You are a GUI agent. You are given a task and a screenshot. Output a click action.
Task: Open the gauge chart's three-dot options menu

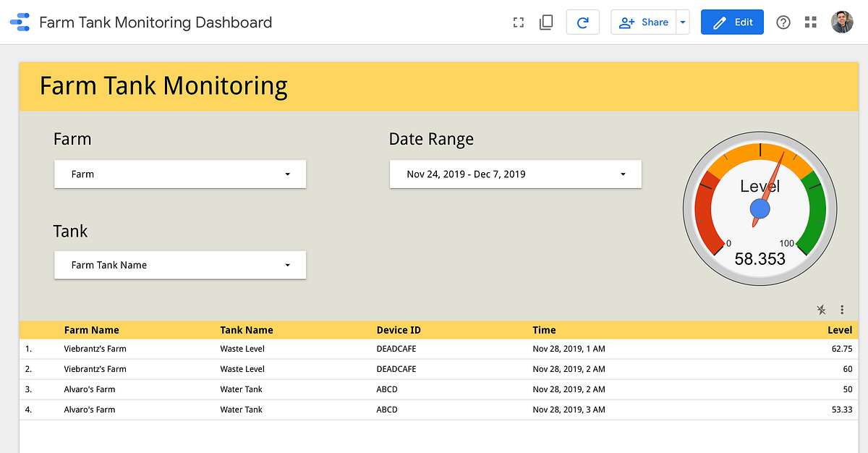click(x=842, y=310)
